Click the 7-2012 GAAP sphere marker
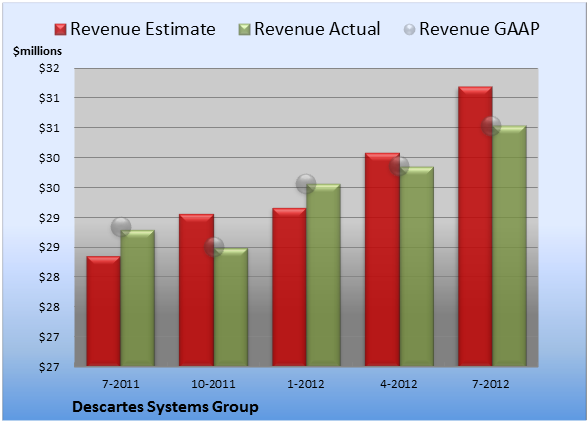This screenshot has width=588, height=422. [x=491, y=126]
